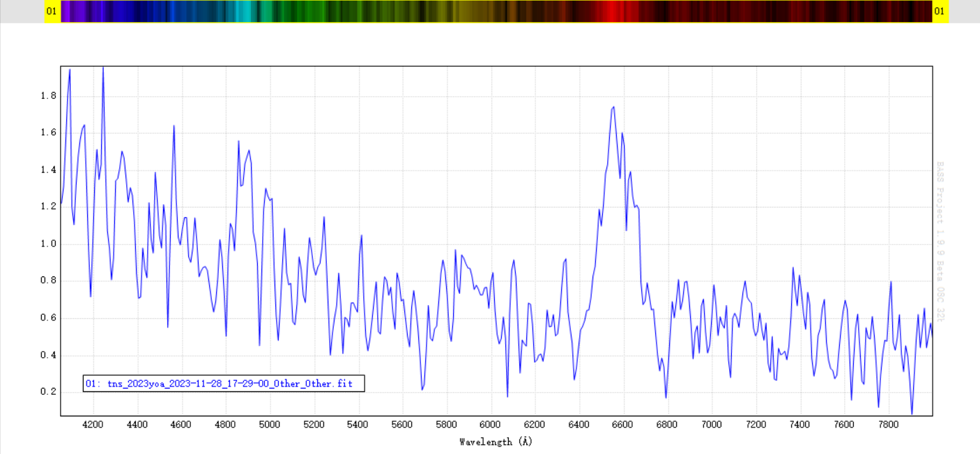Select the emission peak near 4860 Å
980x454 pixels.
(x=238, y=141)
